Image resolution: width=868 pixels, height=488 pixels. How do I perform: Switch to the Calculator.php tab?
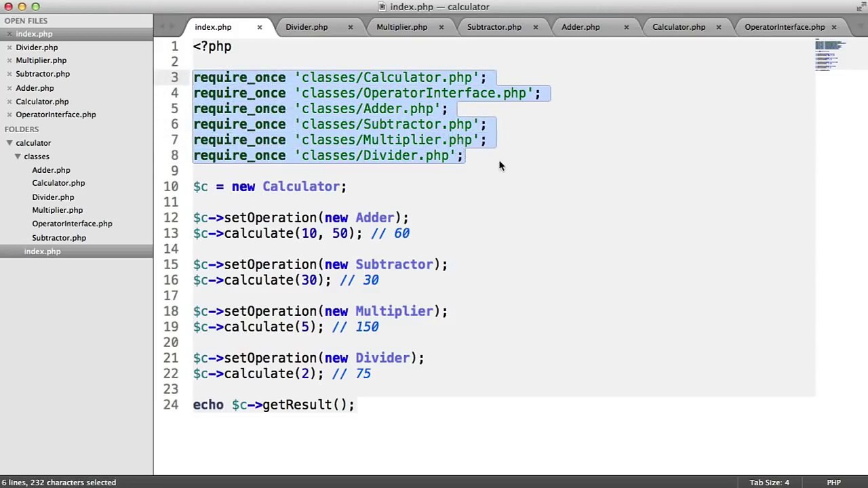pyautogui.click(x=679, y=27)
